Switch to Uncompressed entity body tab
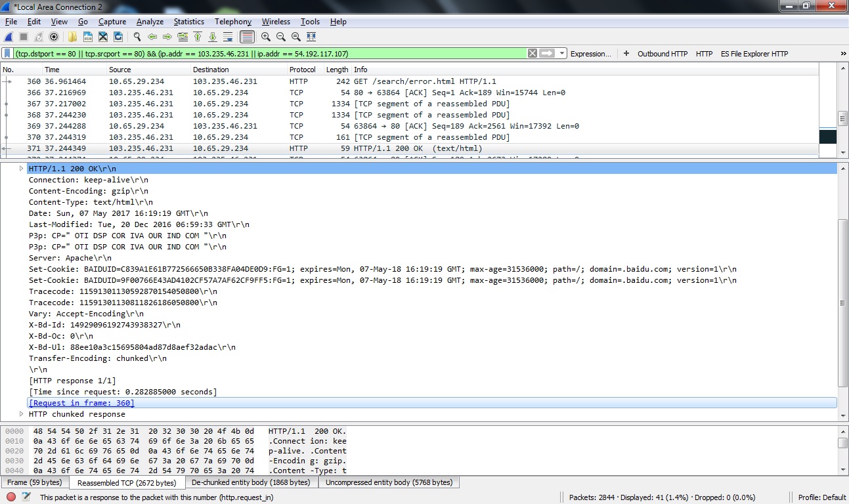849x504 pixels. coord(389,482)
